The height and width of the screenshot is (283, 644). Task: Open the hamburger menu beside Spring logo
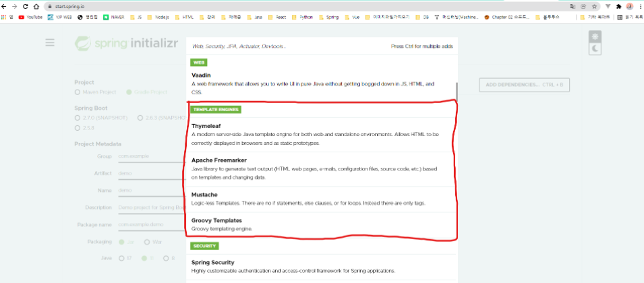tap(50, 42)
